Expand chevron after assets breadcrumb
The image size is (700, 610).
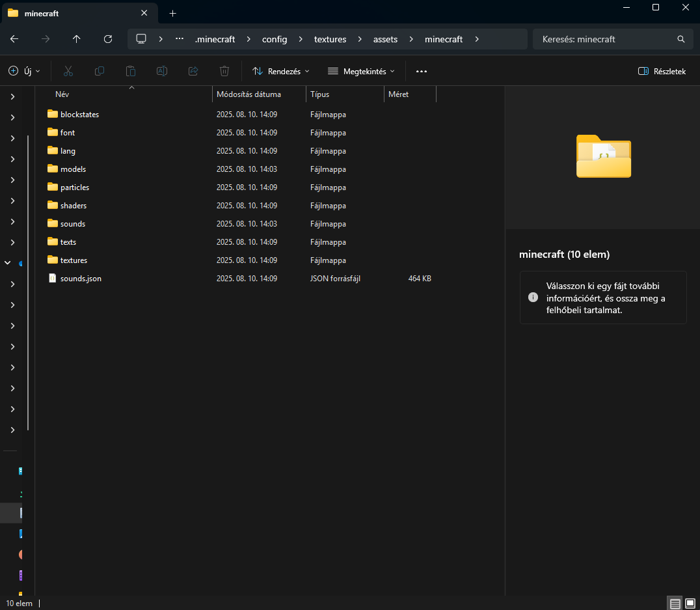[411, 39]
